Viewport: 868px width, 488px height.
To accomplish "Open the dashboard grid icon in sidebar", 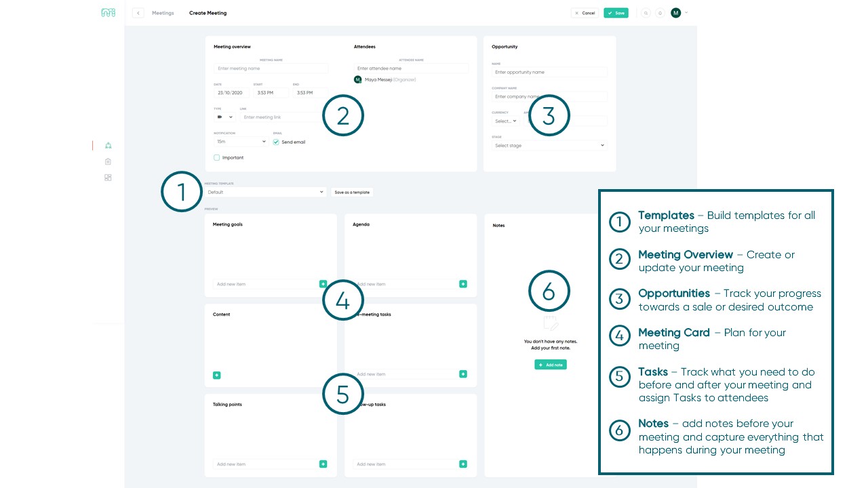I will click(108, 178).
